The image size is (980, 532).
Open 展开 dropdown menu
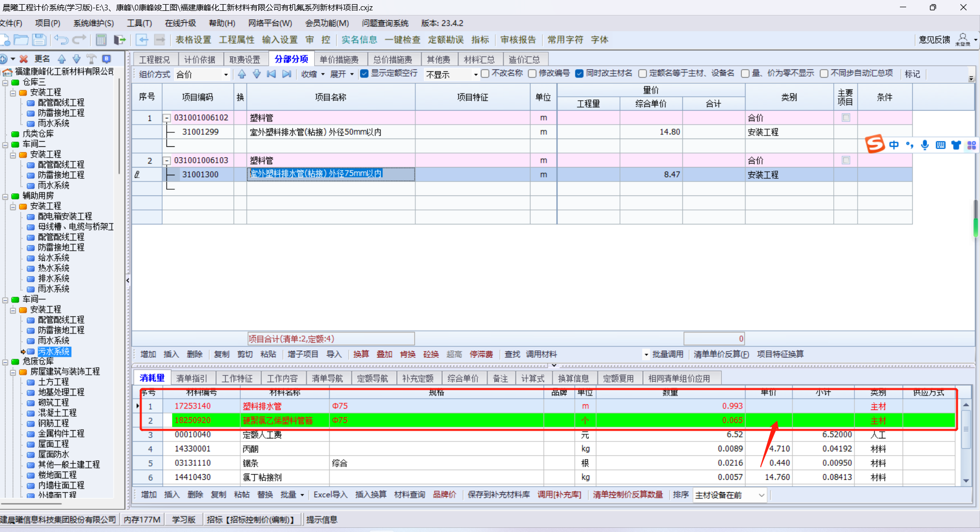click(x=342, y=74)
